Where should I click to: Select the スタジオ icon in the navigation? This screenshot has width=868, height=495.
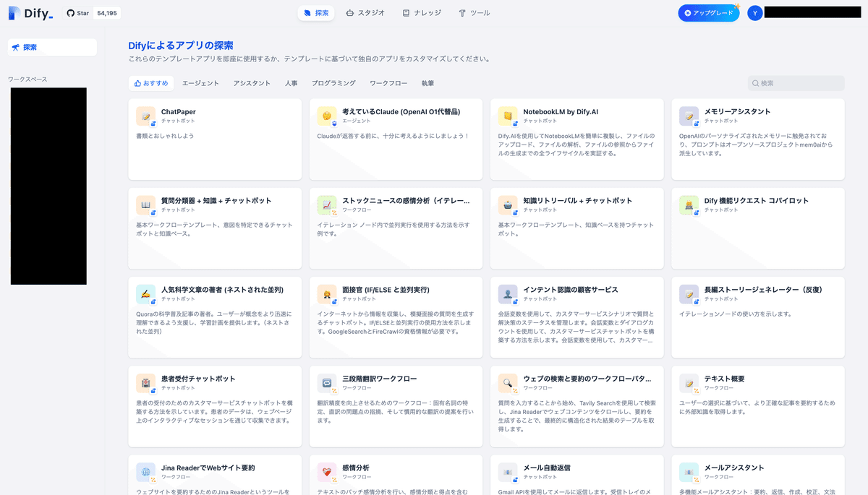(351, 12)
